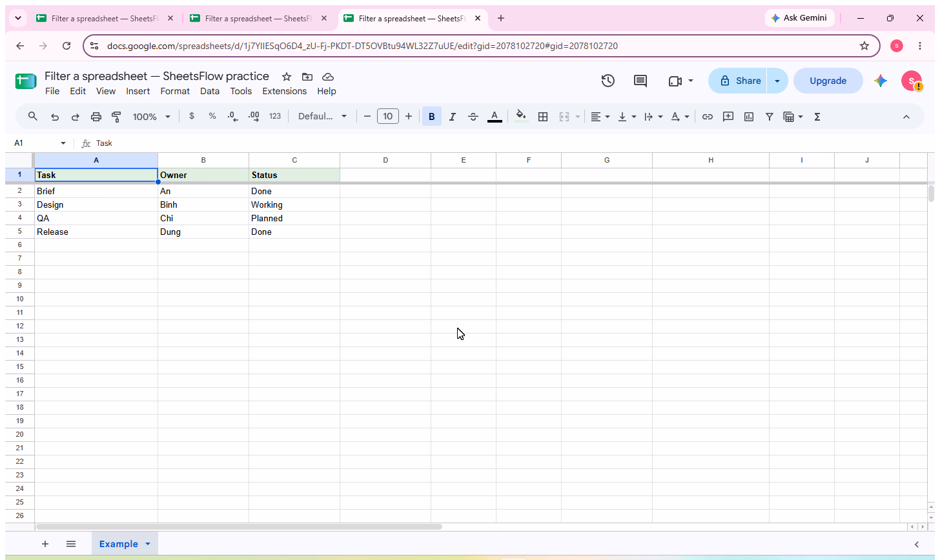Click the Upgrade button
This screenshot has height=560, width=940.
coord(828,81)
